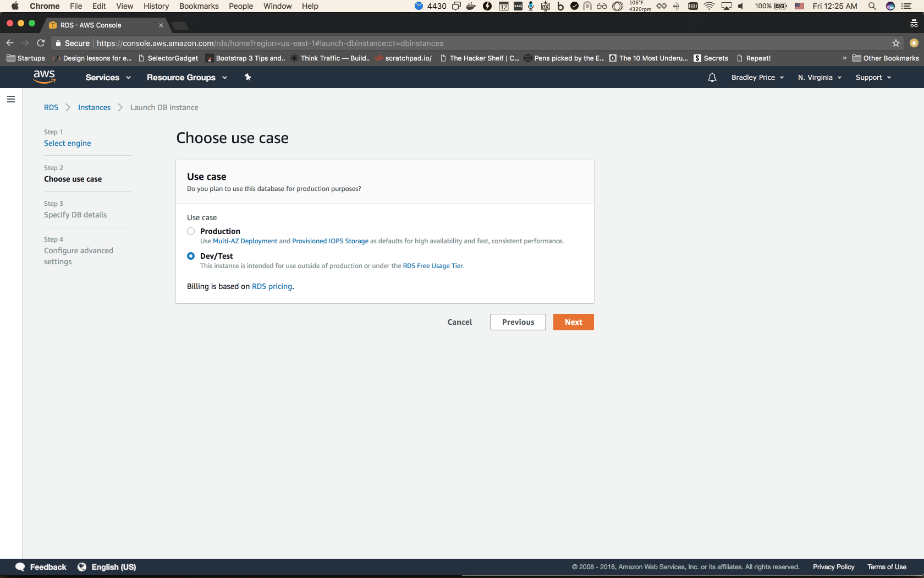The image size is (924, 578).
Task: Select the Production radio button
Action: click(191, 231)
